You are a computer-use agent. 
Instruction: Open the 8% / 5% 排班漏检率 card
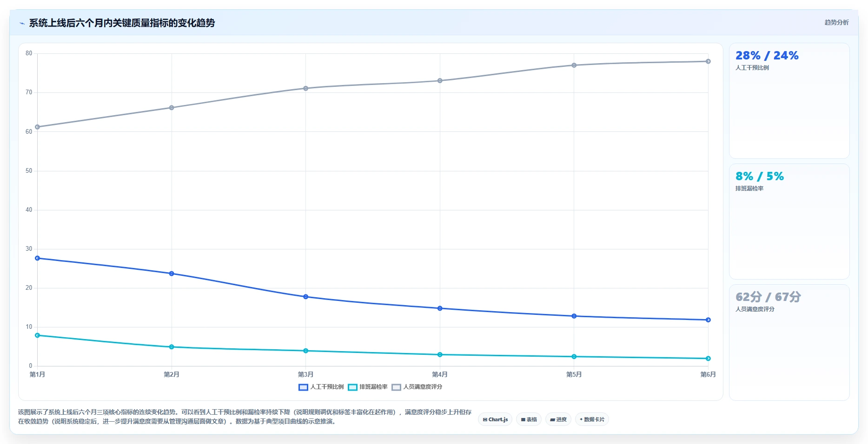pos(789,222)
